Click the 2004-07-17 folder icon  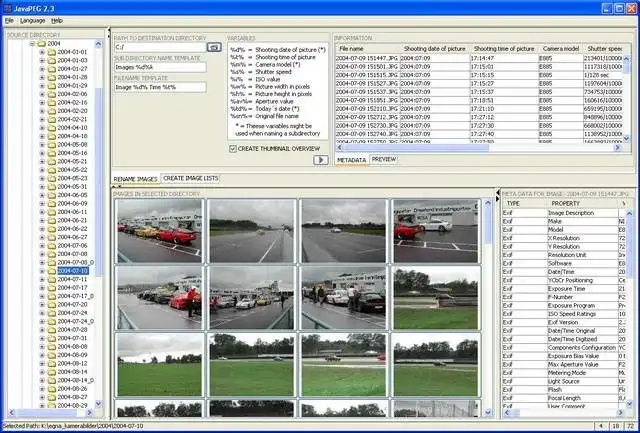click(x=51, y=287)
